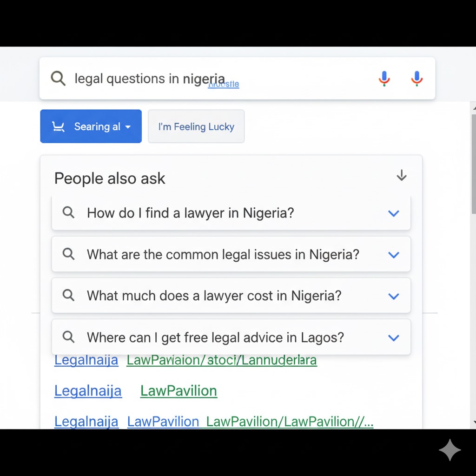Image resolution: width=476 pixels, height=476 pixels.
Task: Click the second microphone icon
Action: (416, 78)
